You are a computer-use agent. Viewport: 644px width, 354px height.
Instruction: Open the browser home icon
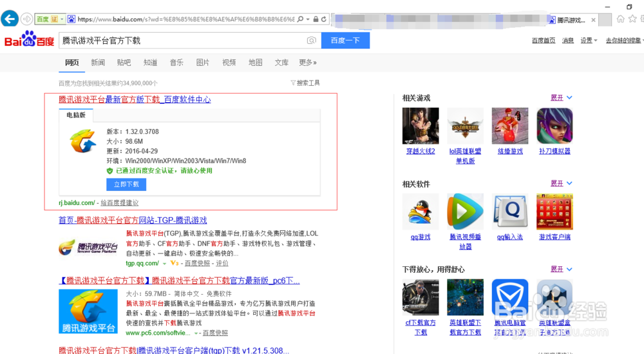tap(621, 19)
